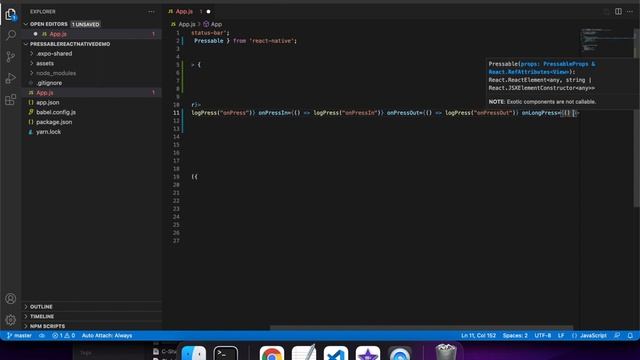This screenshot has height=360, width=640.
Task: Toggle Auto Attach: Always setting
Action: pyautogui.click(x=107, y=336)
